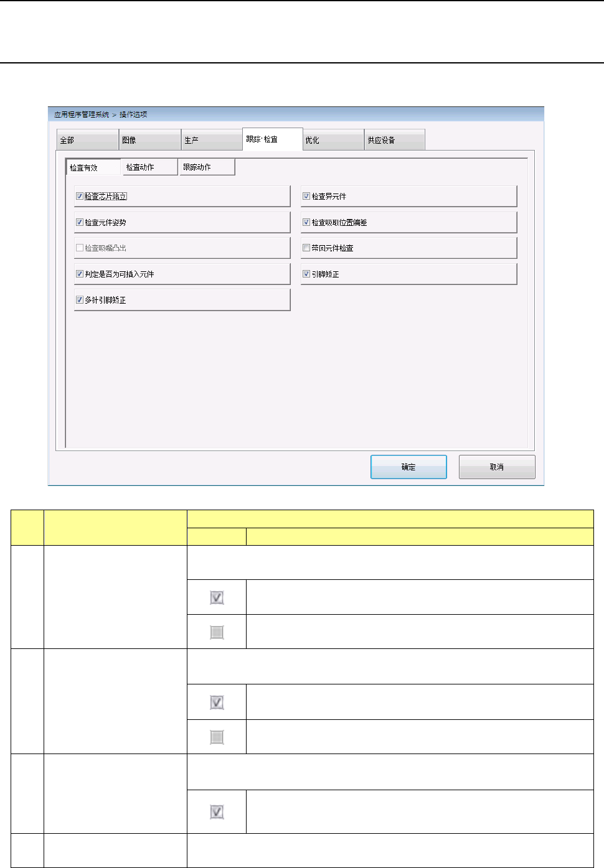The width and height of the screenshot is (604, 868).
Task: Uncheck 多针引脚矫正 checkbox
Action: coord(80,300)
